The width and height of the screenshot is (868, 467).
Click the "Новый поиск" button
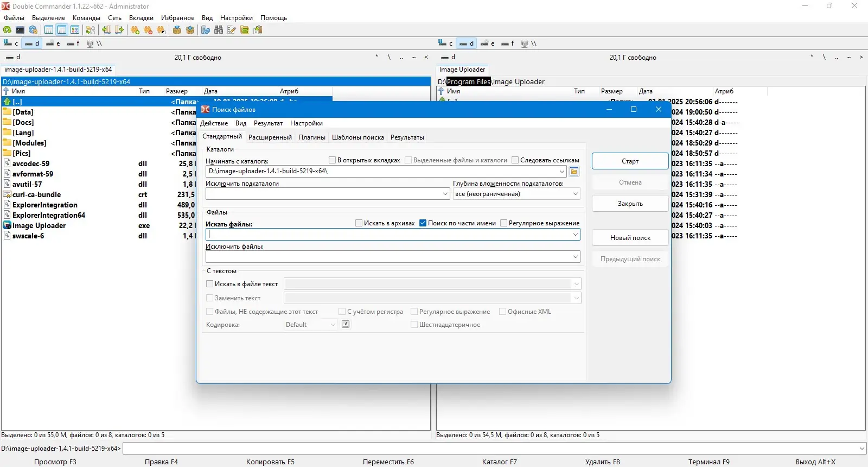(630, 238)
